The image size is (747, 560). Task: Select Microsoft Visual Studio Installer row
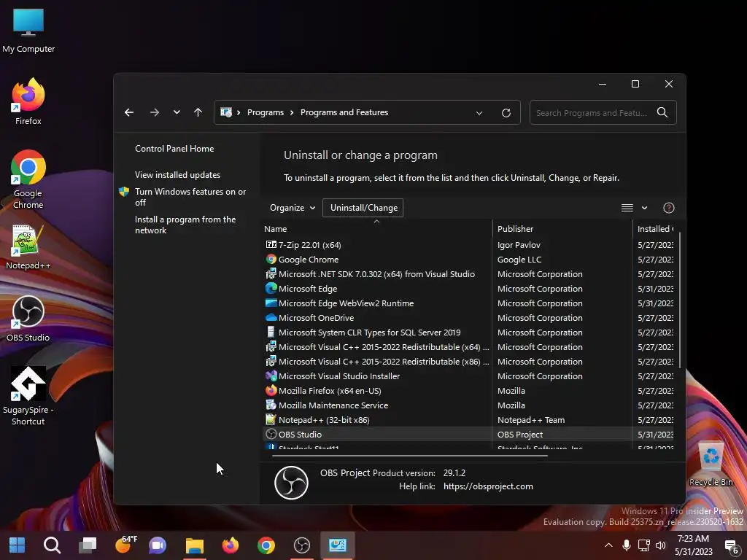(469, 376)
